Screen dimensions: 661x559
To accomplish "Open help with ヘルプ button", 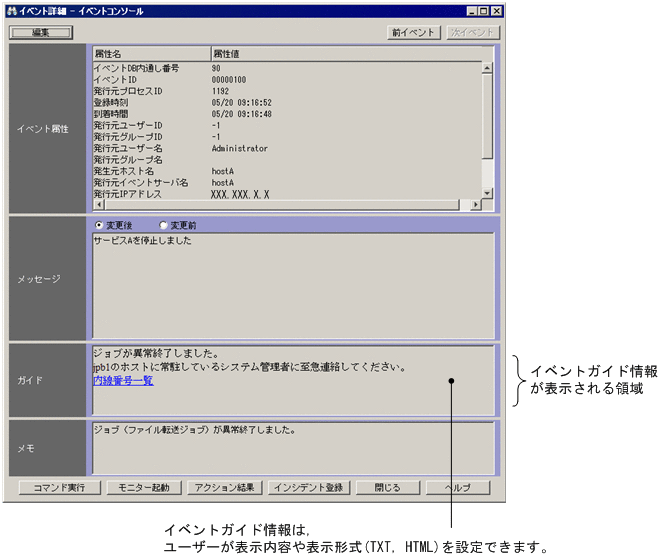I will click(458, 488).
